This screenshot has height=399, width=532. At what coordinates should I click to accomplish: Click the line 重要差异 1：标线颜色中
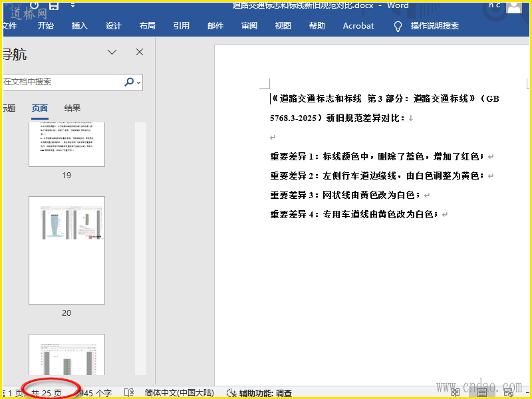(377, 156)
